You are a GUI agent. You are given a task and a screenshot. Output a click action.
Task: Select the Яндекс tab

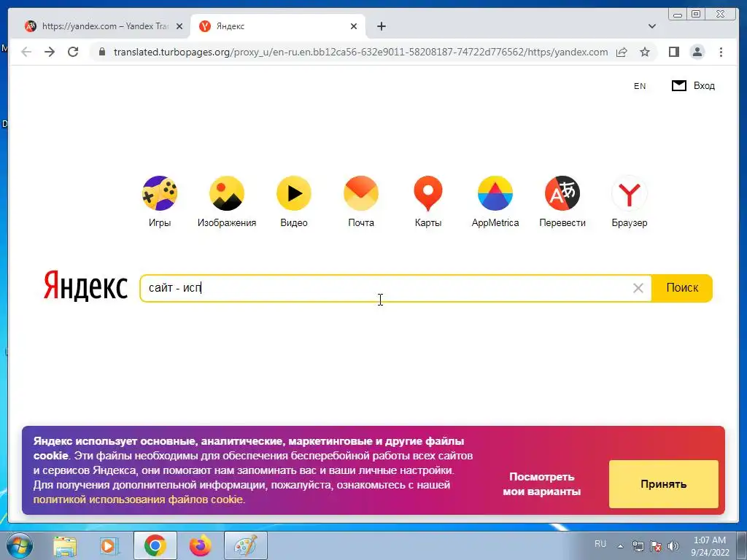pyautogui.click(x=278, y=26)
